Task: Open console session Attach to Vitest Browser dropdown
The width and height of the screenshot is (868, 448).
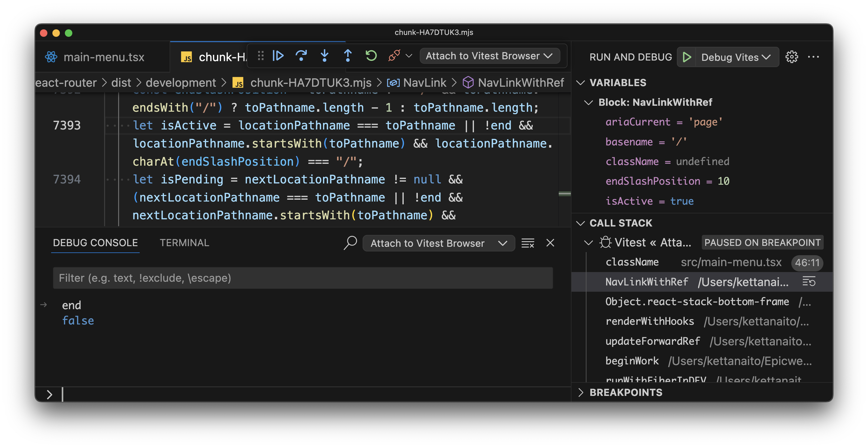Action: tap(439, 243)
